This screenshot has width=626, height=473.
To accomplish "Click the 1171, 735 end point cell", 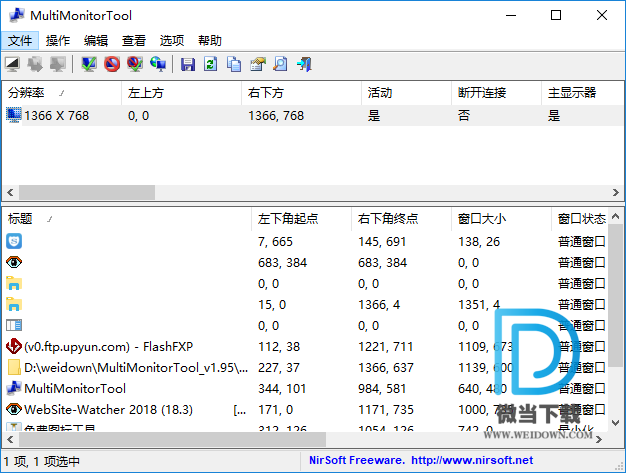I will pos(385,410).
